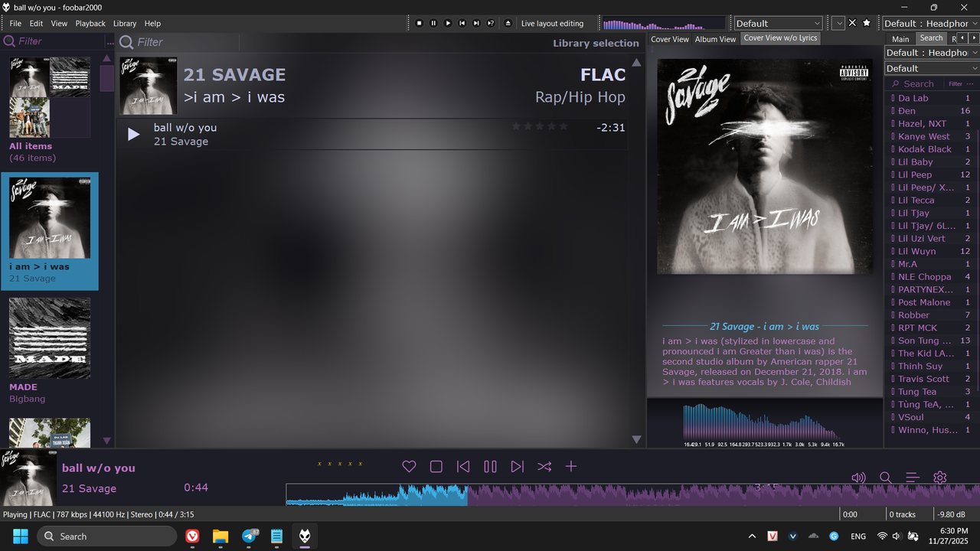Click the volume speaker icon in the bottom bar

point(858,478)
